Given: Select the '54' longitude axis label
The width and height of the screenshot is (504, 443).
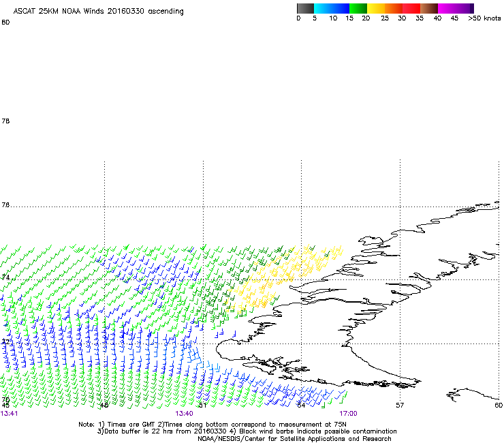Looking at the screenshot, I should point(301,406).
